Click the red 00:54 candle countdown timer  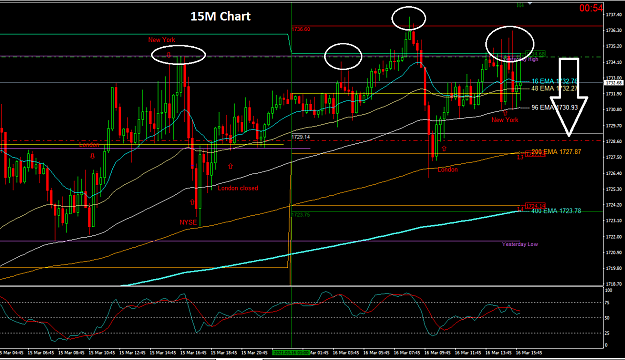(x=591, y=8)
